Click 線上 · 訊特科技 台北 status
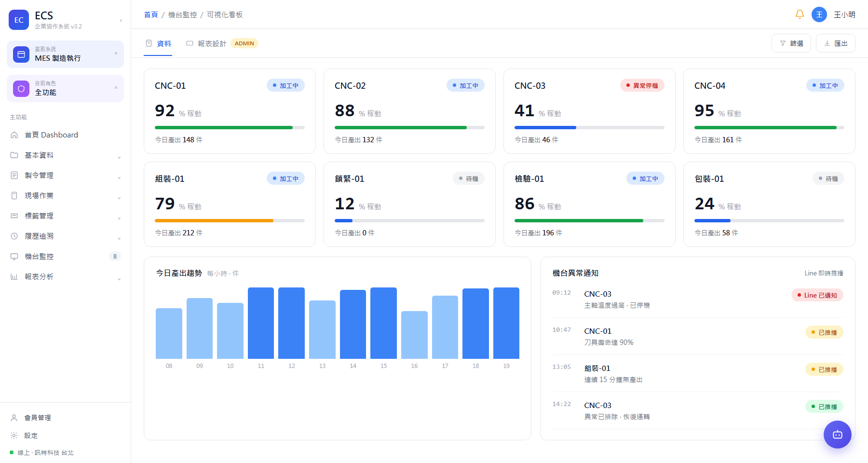 click(x=42, y=452)
